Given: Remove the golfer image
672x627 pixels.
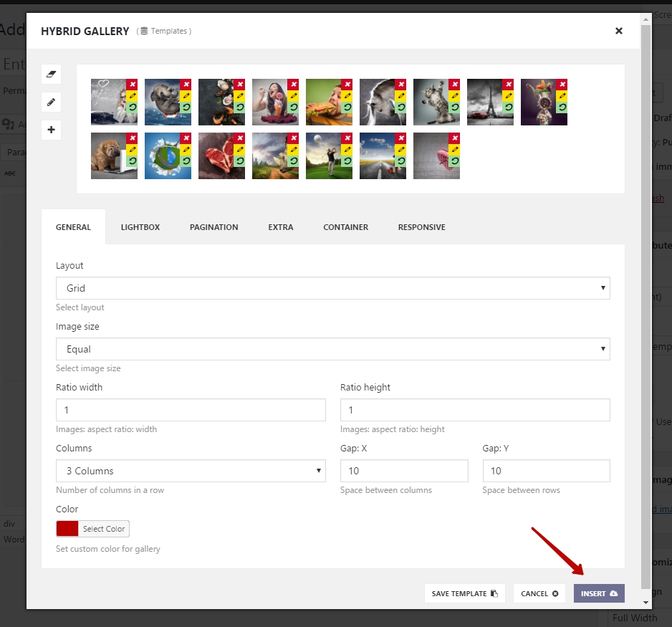Looking at the screenshot, I should point(347,138).
